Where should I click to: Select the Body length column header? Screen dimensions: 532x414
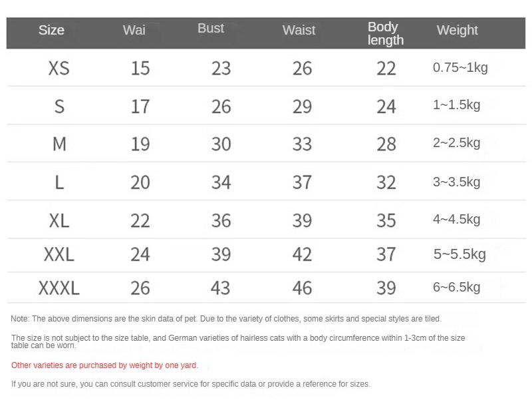385,33
